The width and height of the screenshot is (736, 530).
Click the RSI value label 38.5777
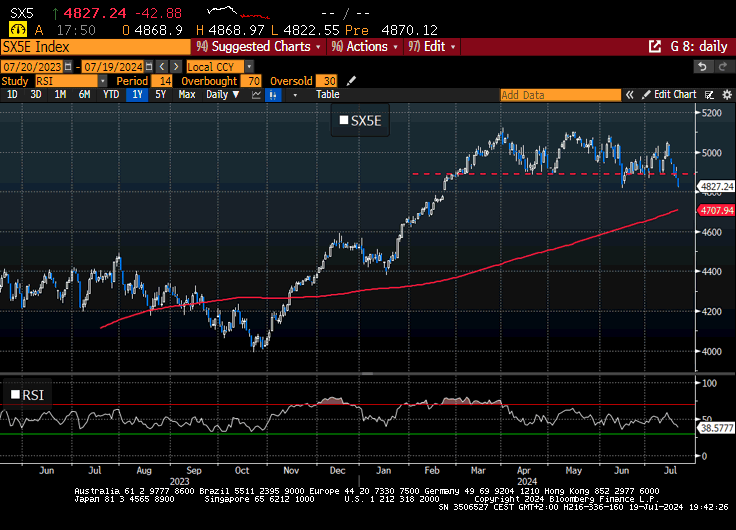pos(716,428)
